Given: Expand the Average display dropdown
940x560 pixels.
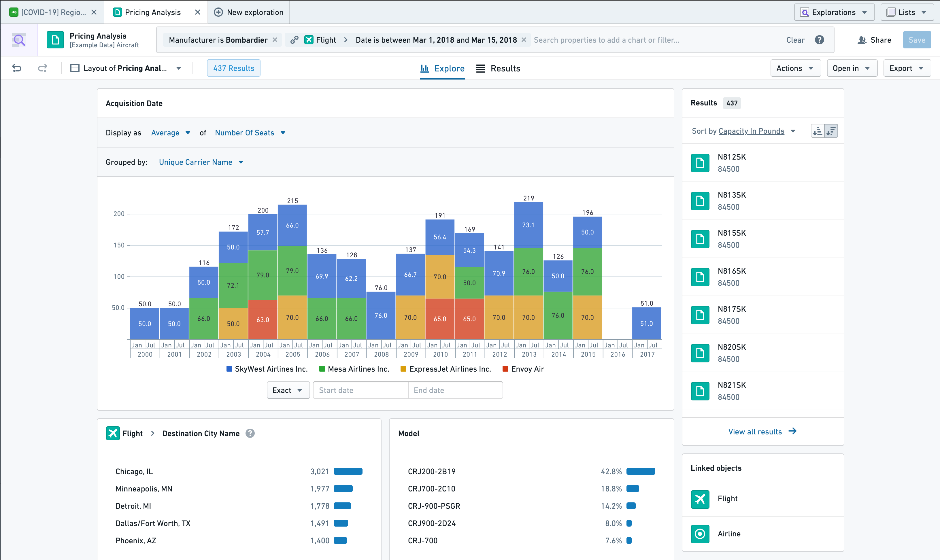Looking at the screenshot, I should (170, 133).
